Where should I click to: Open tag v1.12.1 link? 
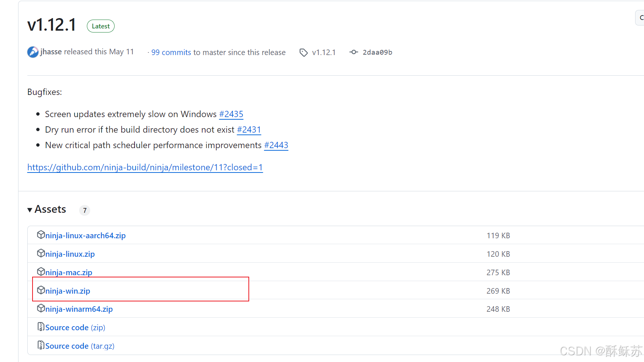[x=324, y=52]
